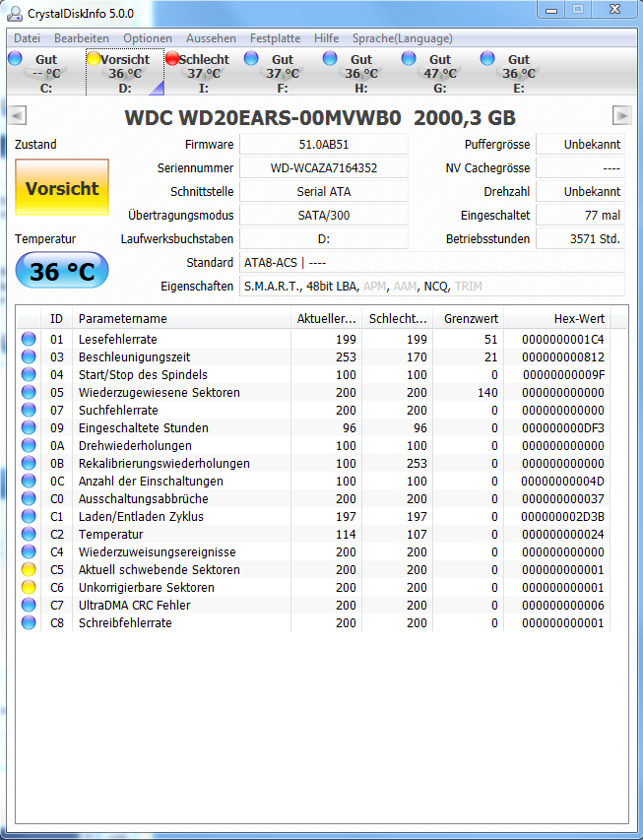The width and height of the screenshot is (643, 840).
Task: Select drive C: status tab
Action: (x=46, y=73)
